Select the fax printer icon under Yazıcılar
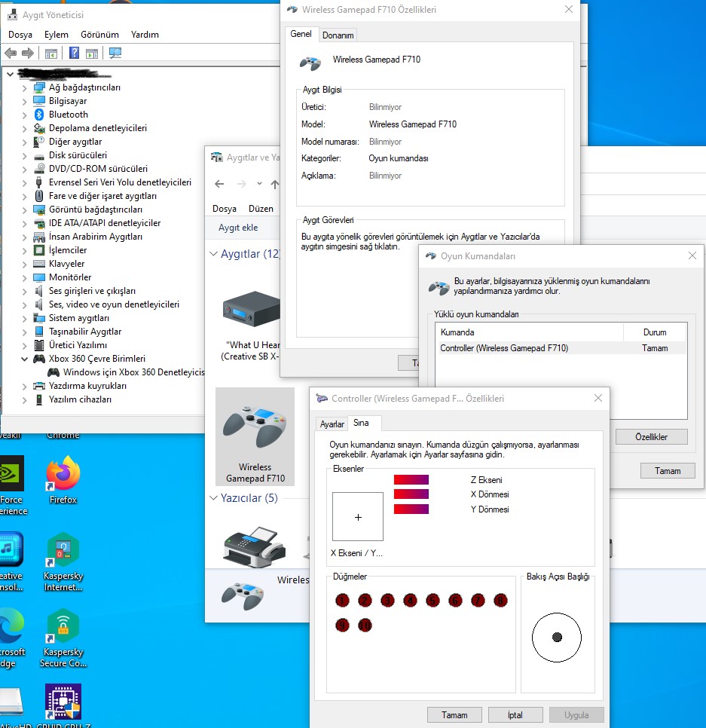The width and height of the screenshot is (706, 728). click(255, 547)
